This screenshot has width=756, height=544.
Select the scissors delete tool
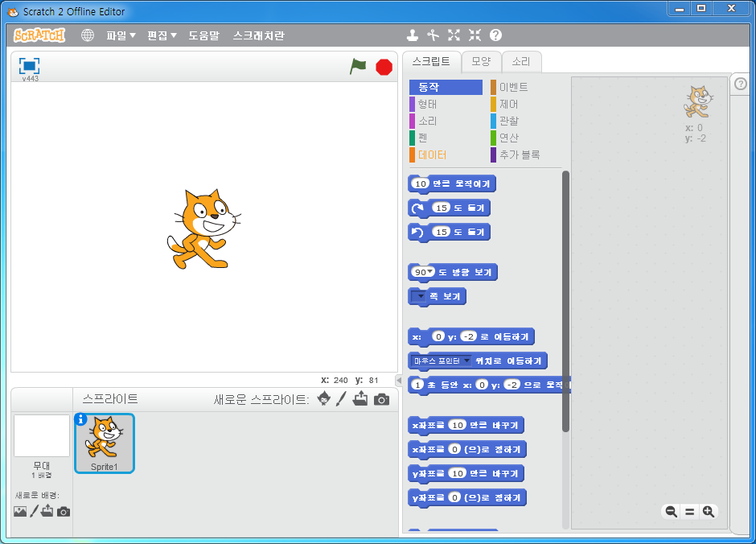433,35
